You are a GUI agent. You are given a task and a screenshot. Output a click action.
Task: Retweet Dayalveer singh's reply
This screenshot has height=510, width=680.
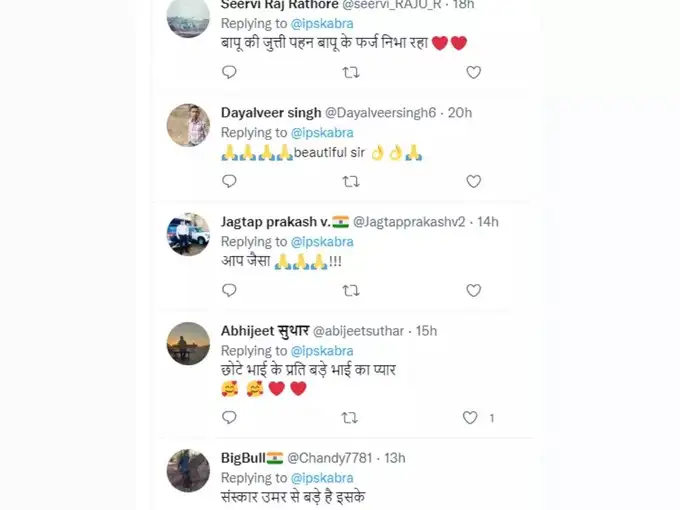tap(351, 181)
